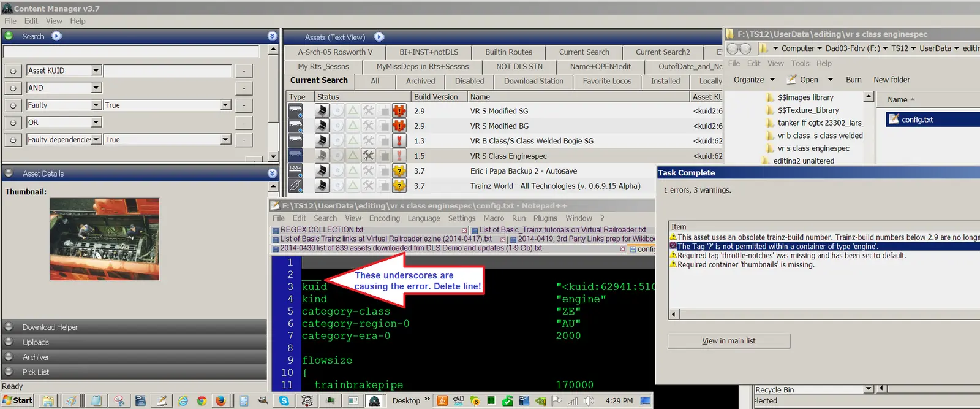Open the Plugins menu in Notepad++
This screenshot has height=409, width=980.
[545, 218]
